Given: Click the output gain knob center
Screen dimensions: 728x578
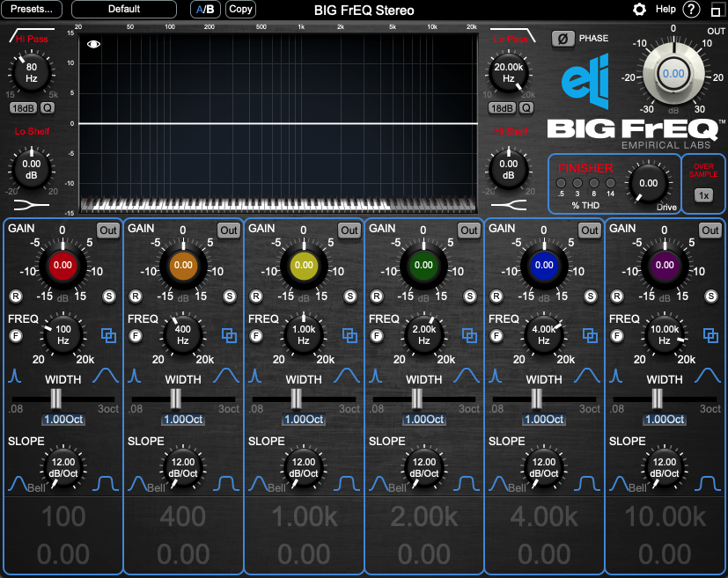Looking at the screenshot, I should (673, 73).
